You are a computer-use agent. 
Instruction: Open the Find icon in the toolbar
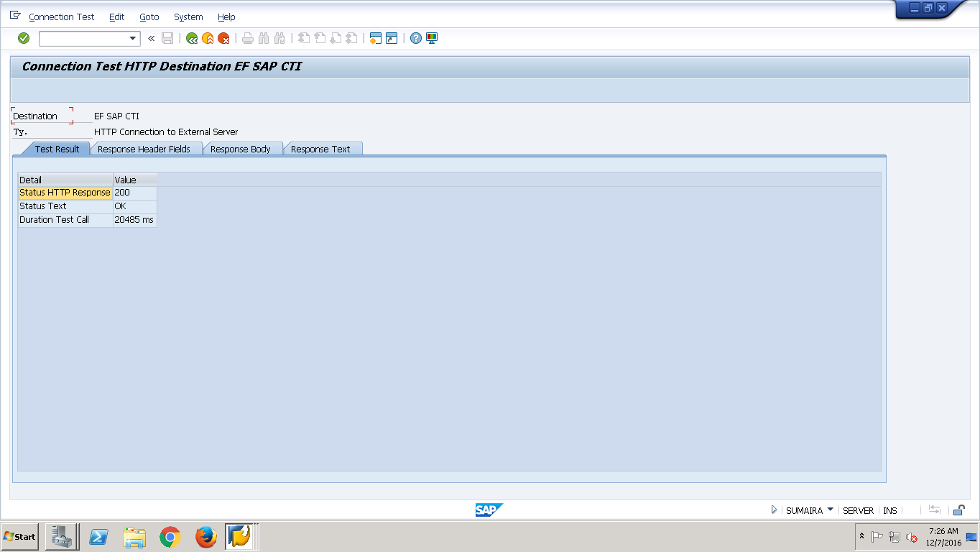263,38
